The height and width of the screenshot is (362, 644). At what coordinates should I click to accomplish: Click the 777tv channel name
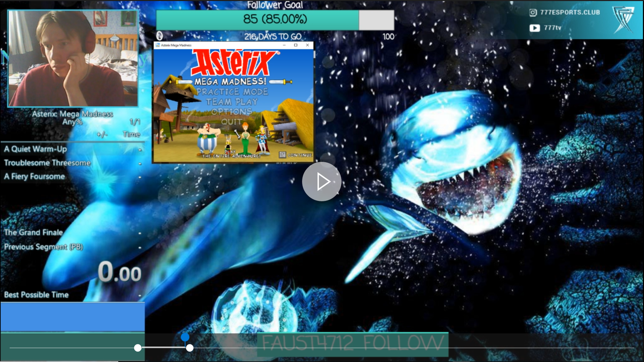point(552,28)
